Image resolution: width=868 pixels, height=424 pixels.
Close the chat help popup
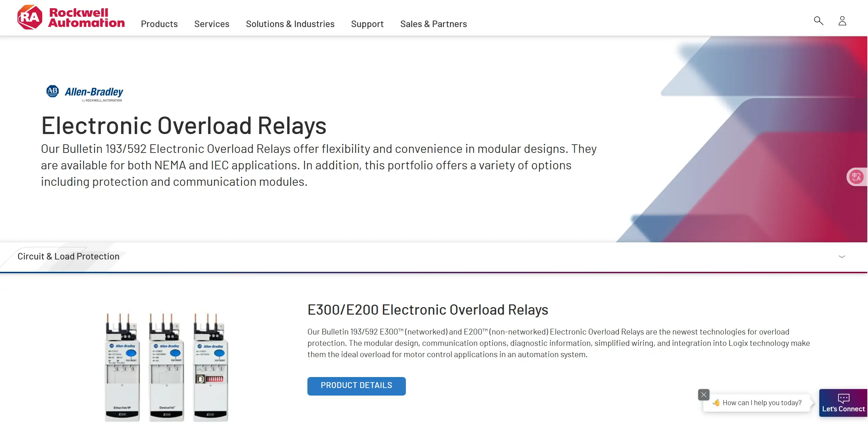tap(704, 395)
